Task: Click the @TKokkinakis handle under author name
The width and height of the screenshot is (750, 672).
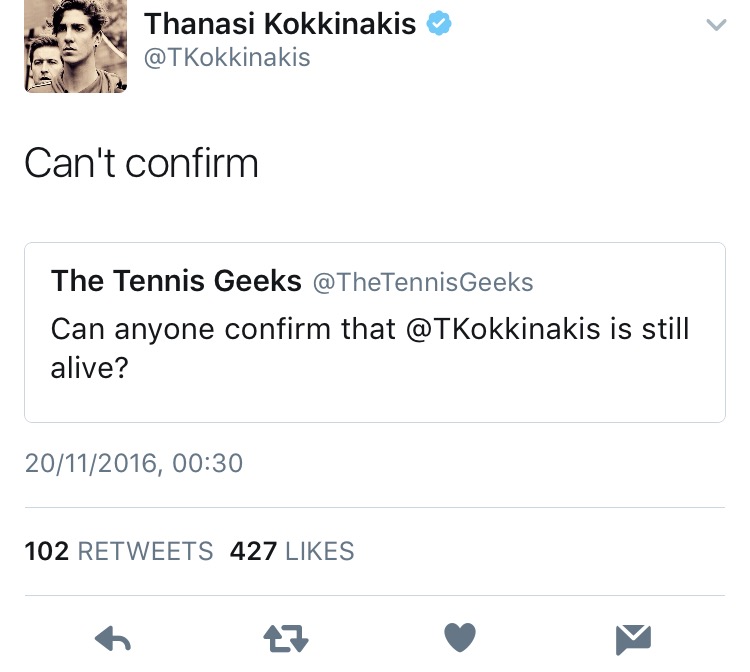Action: tap(227, 58)
